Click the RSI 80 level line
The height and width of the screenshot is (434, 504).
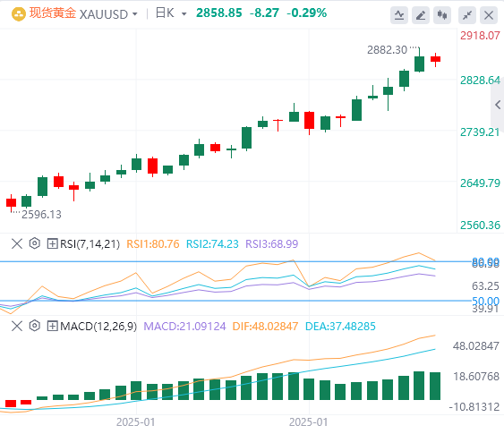235,261
